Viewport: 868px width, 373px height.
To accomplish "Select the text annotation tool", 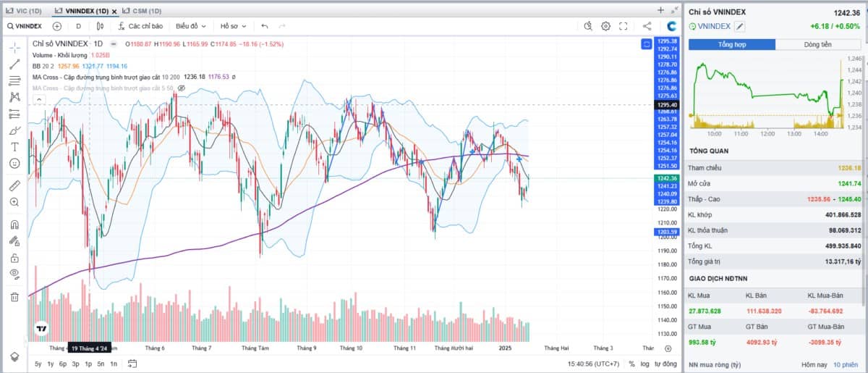I will [x=14, y=147].
